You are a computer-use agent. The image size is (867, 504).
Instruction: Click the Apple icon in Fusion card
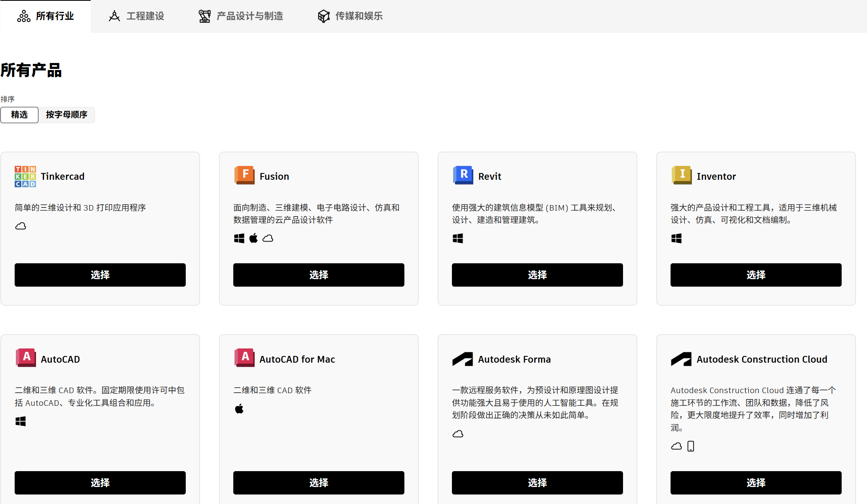click(253, 238)
